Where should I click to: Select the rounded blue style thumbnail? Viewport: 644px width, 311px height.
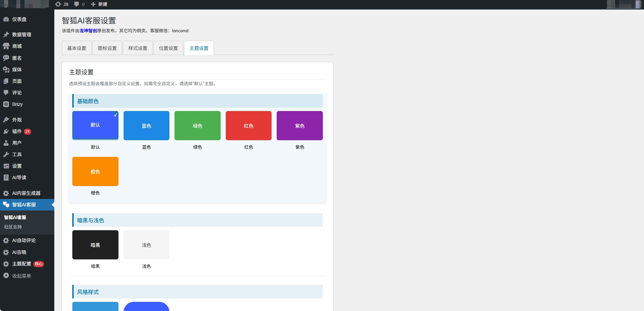tap(146, 307)
